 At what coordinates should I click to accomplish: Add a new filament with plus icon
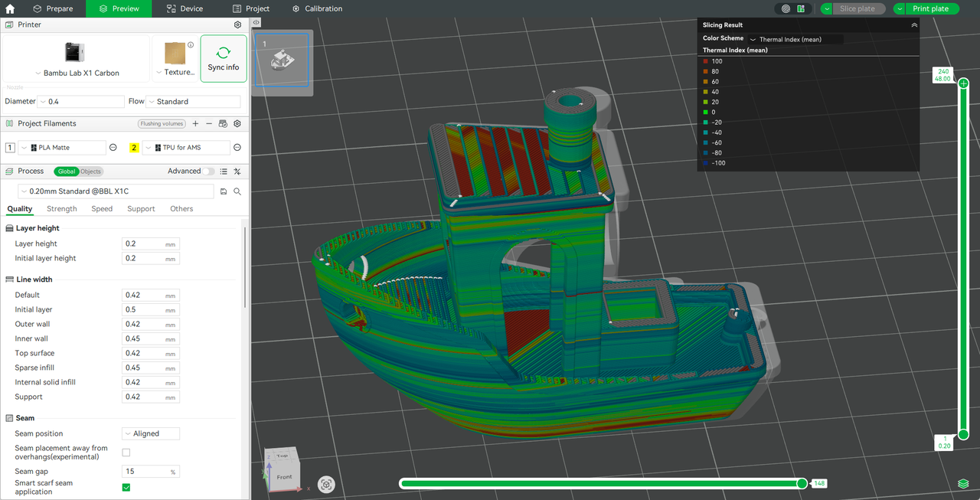coord(195,123)
